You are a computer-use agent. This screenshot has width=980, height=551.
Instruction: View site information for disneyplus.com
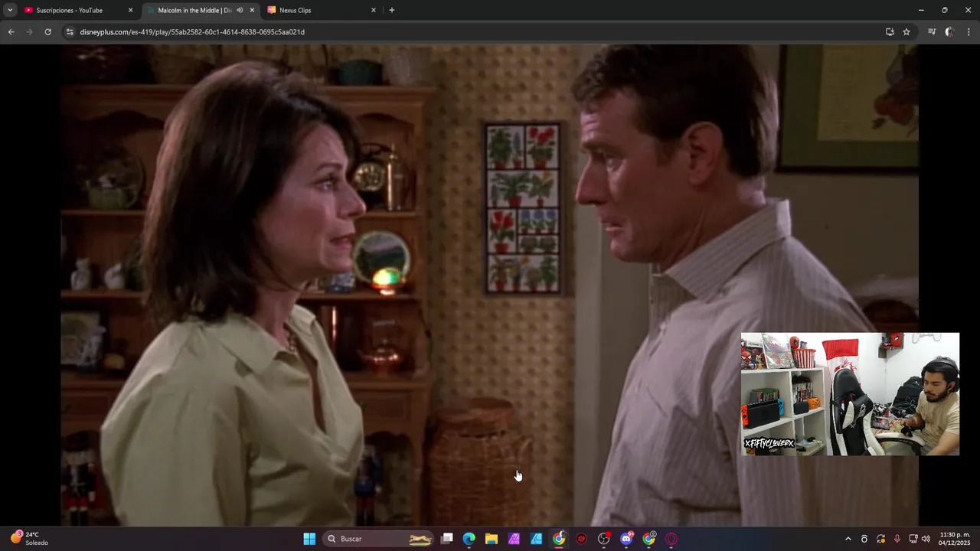click(x=70, y=31)
